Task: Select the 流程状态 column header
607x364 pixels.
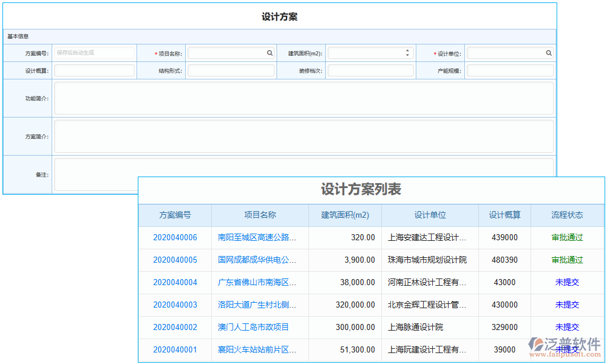Action: tap(567, 215)
